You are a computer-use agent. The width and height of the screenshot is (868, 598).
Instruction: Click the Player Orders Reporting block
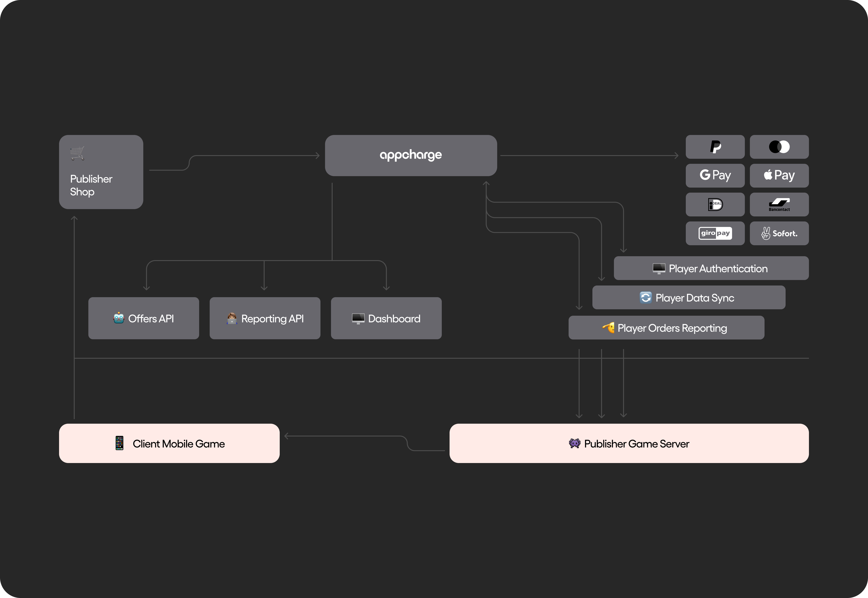[666, 328]
